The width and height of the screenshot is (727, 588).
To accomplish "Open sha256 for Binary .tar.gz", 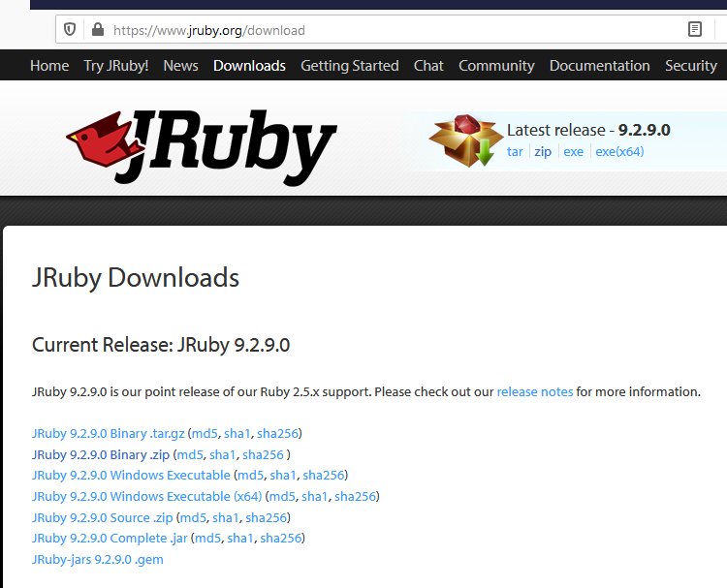I will point(277,434).
